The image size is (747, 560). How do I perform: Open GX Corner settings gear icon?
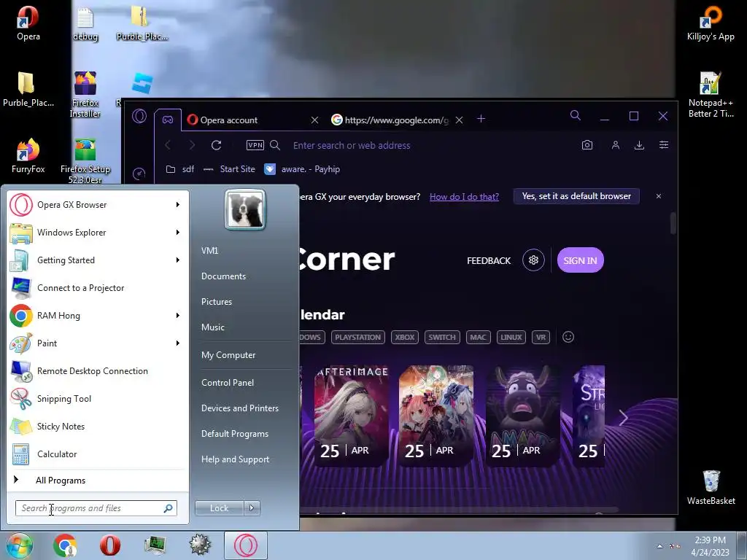point(533,260)
